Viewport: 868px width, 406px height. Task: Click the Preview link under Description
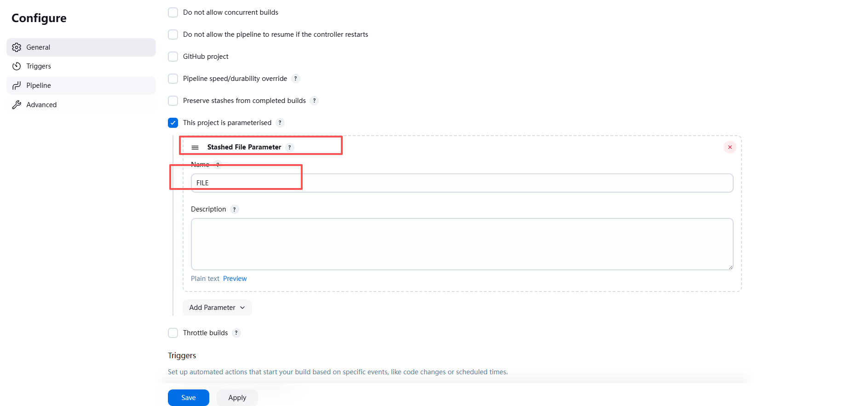click(235, 279)
